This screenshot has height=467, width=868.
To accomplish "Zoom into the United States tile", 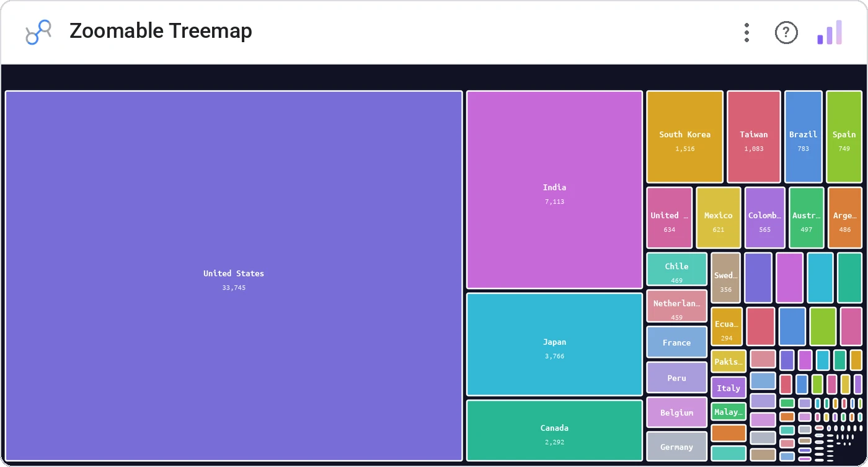I will tap(234, 276).
